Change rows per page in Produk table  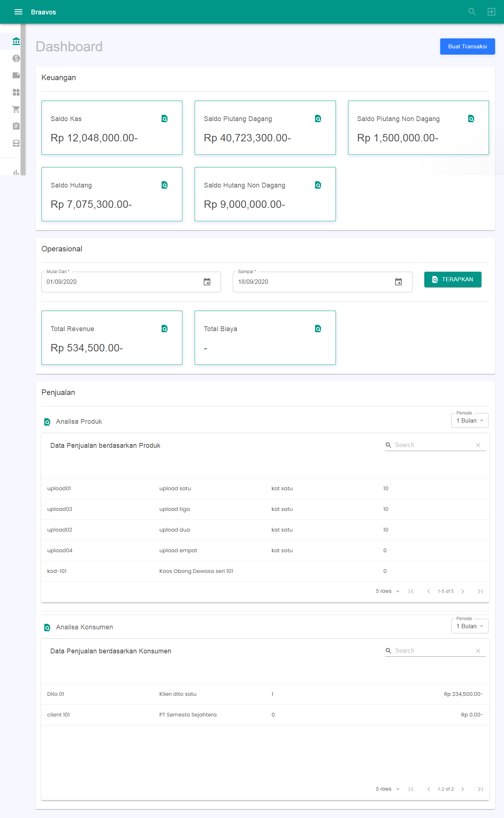[388, 591]
